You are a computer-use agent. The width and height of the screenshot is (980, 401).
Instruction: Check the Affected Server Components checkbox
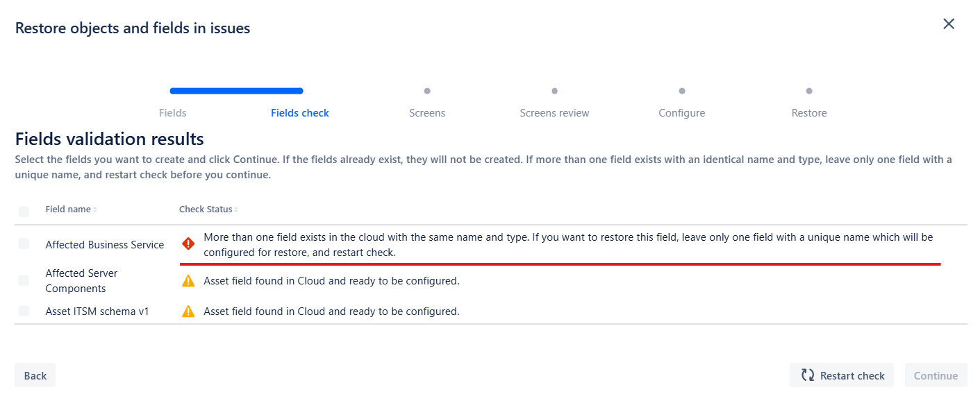click(24, 280)
